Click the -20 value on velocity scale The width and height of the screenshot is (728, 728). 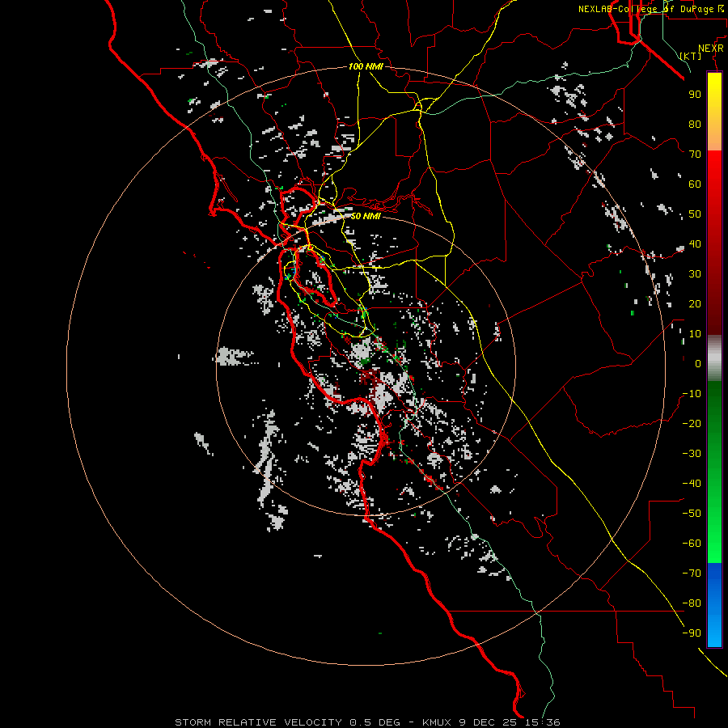(x=692, y=424)
